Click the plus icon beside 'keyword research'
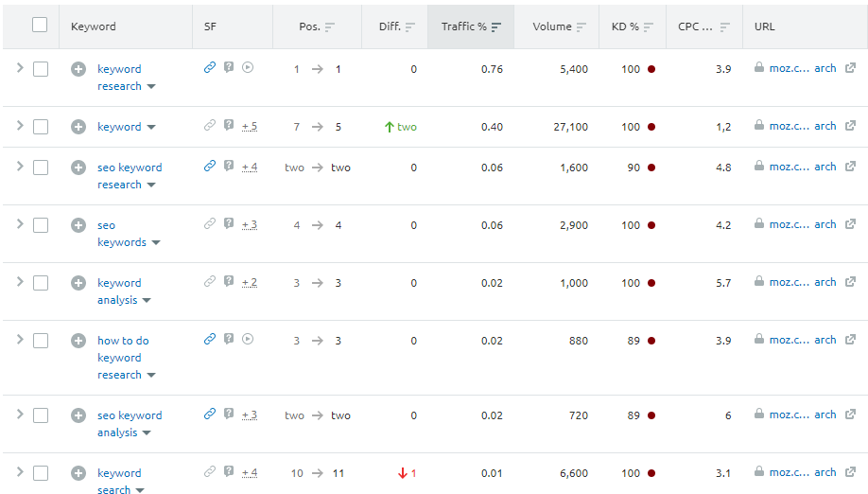 pyautogui.click(x=78, y=69)
